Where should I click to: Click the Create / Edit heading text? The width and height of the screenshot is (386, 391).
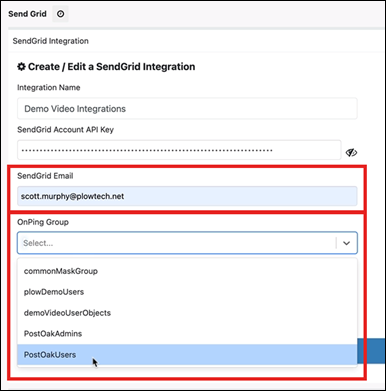[x=111, y=67]
